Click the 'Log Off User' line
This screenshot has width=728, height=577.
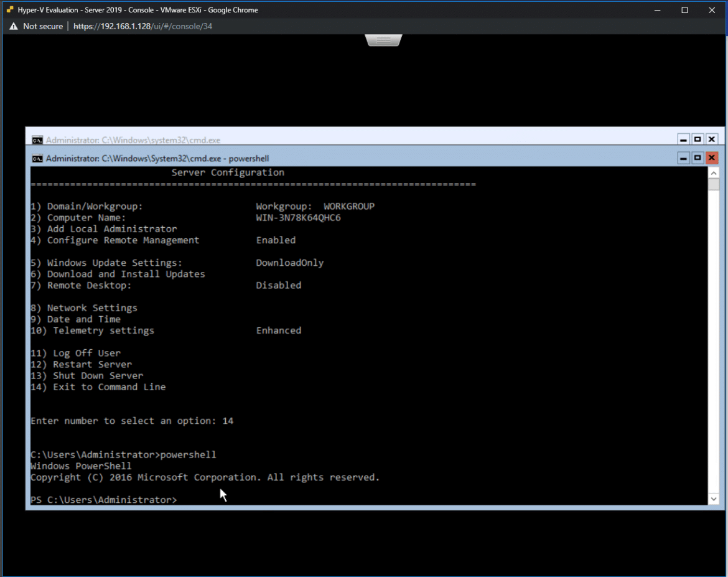click(76, 353)
